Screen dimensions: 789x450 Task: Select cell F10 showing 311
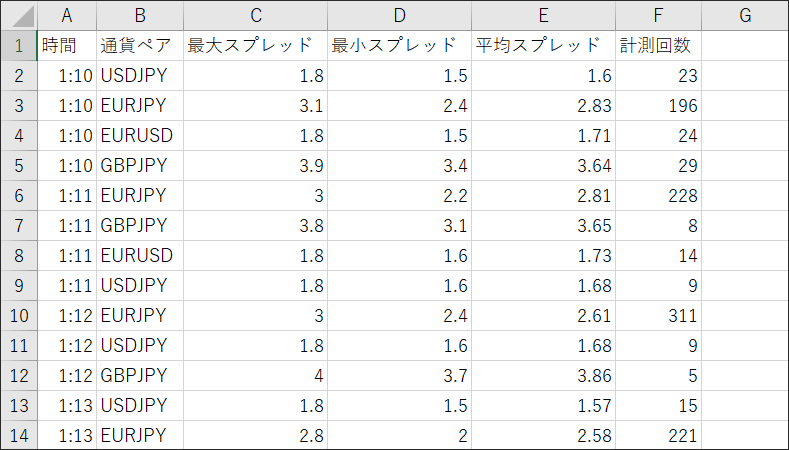pos(658,316)
